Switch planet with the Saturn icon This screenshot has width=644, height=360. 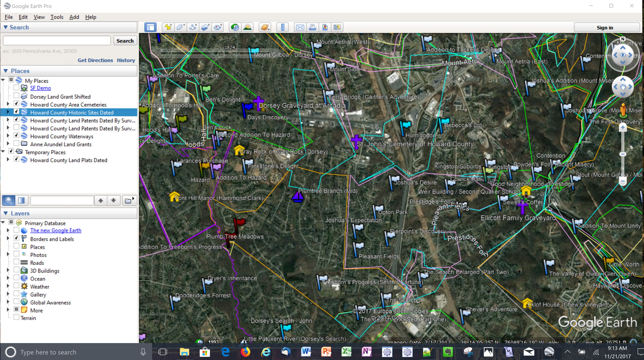click(265, 27)
